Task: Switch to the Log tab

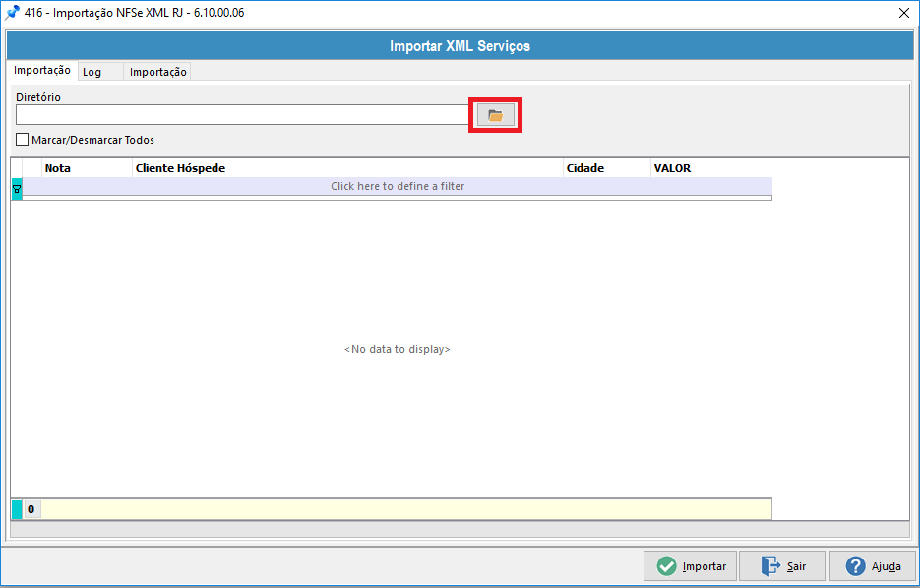Action: (x=99, y=72)
